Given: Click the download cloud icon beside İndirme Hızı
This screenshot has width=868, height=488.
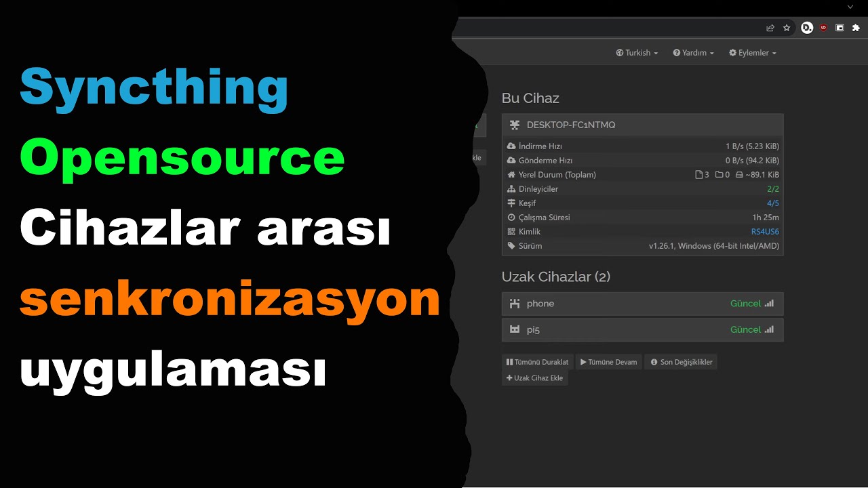Looking at the screenshot, I should point(511,146).
